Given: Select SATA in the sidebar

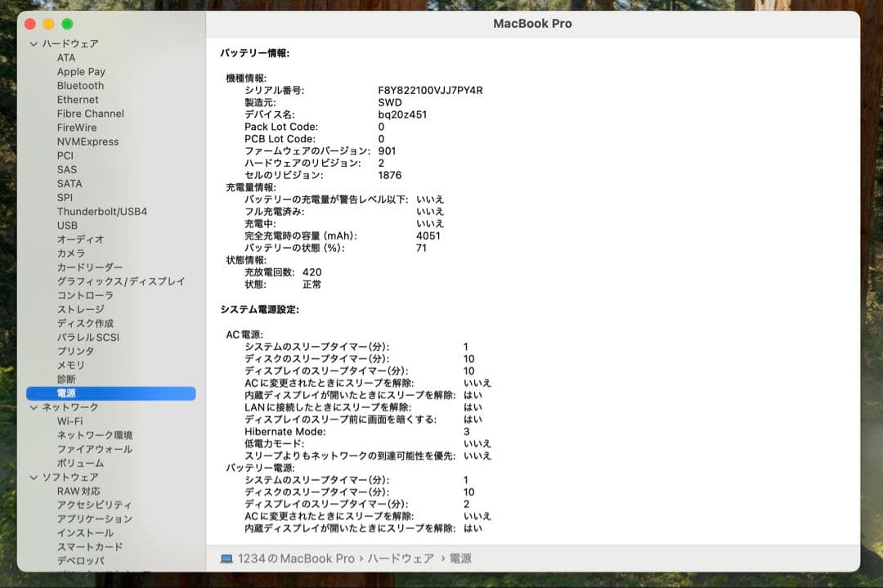Looking at the screenshot, I should [69, 184].
